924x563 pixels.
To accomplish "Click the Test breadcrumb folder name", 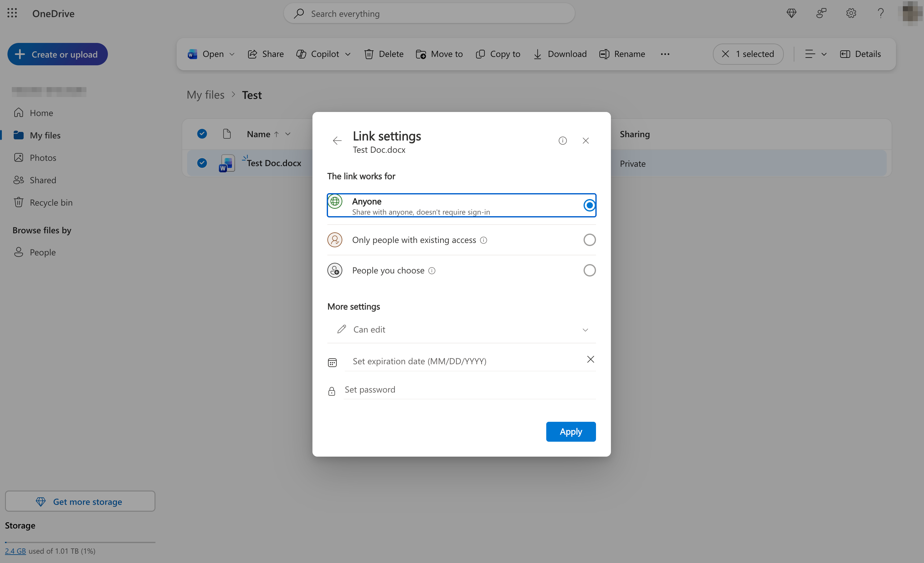I will [x=252, y=95].
